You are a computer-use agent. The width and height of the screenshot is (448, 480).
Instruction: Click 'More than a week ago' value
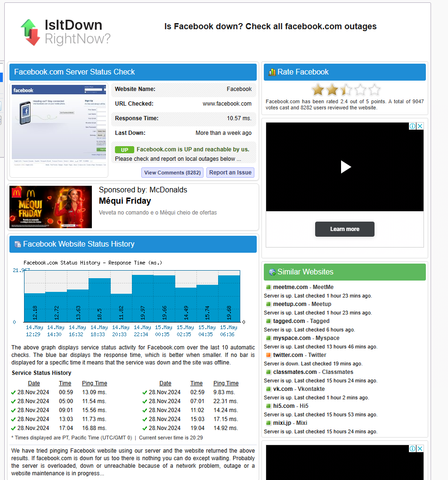pyautogui.click(x=224, y=133)
